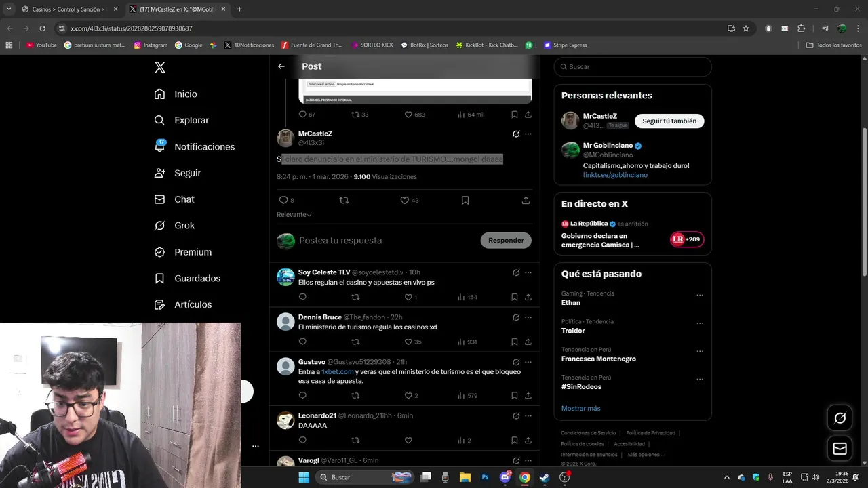Repost MrCastleZ's main post
This screenshot has width=868, height=488.
(344, 200)
